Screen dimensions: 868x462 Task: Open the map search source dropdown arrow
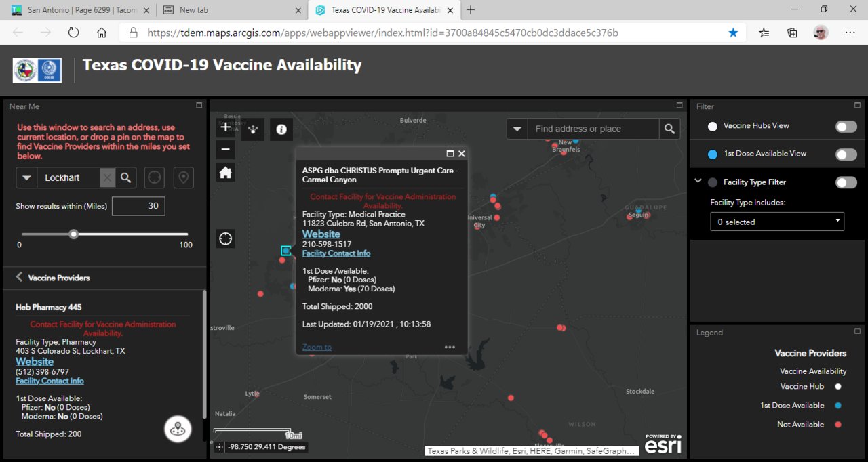[x=517, y=129]
